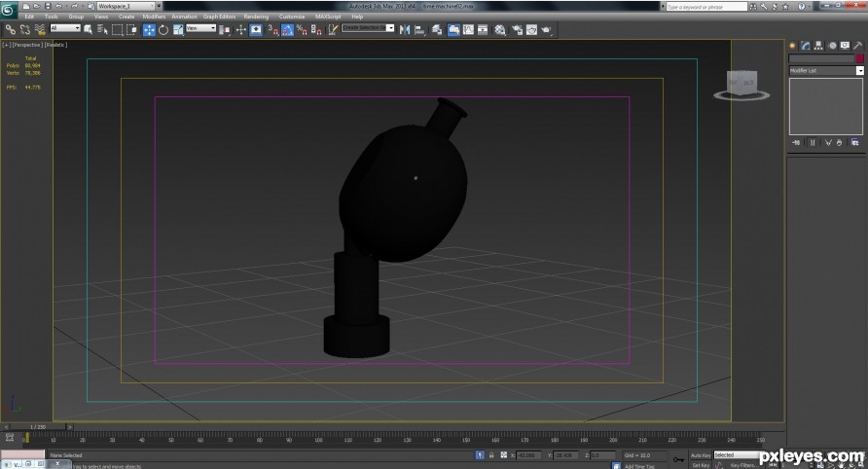
Task: Open the Layer Manager
Action: click(x=437, y=30)
